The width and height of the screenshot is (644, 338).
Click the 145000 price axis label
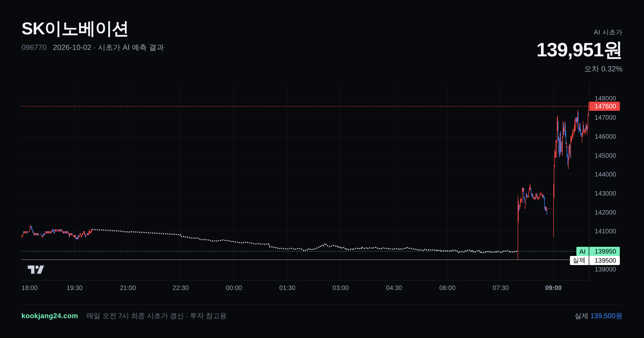pos(605,156)
